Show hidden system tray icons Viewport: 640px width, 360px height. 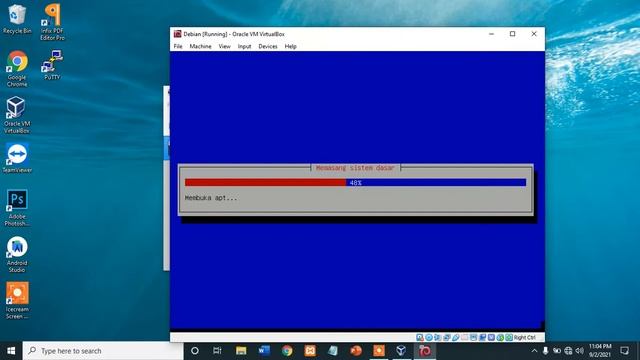(534, 351)
